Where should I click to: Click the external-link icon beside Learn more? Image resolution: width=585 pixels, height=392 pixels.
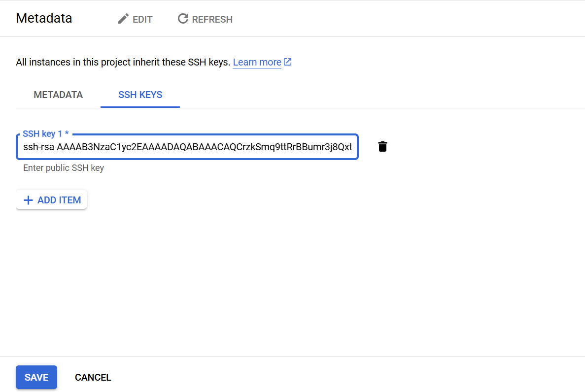click(x=288, y=62)
